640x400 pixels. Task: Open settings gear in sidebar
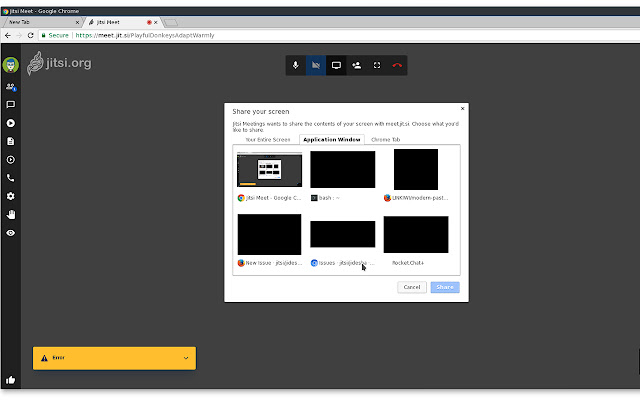point(11,196)
